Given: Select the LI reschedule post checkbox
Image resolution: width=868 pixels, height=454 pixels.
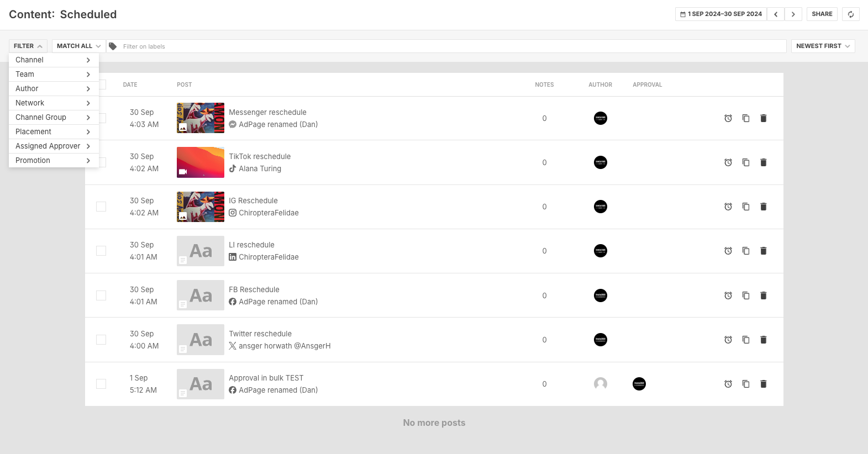Looking at the screenshot, I should click(101, 251).
